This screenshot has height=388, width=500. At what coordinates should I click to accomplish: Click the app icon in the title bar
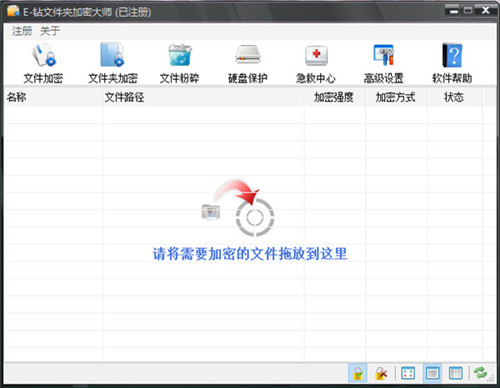click(x=13, y=11)
